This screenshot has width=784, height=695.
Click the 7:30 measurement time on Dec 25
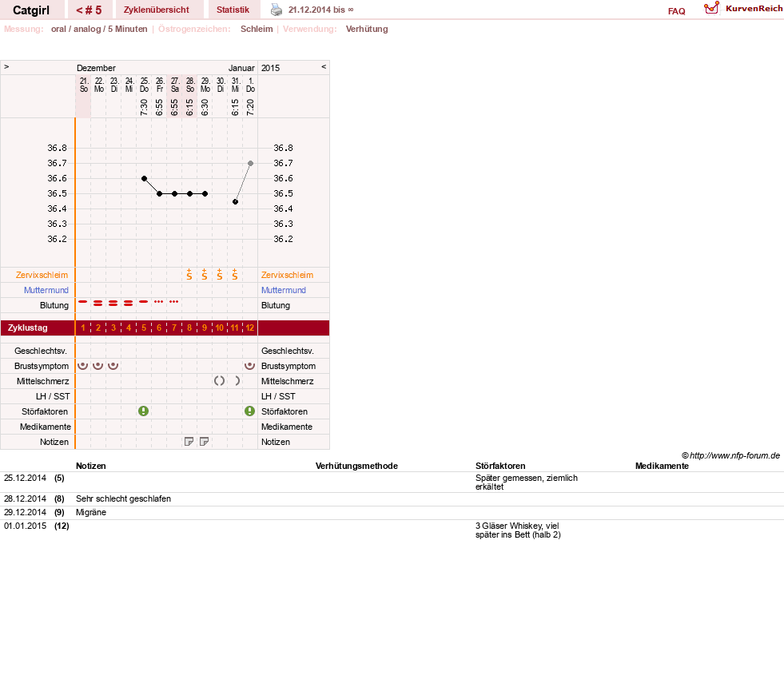(x=144, y=107)
